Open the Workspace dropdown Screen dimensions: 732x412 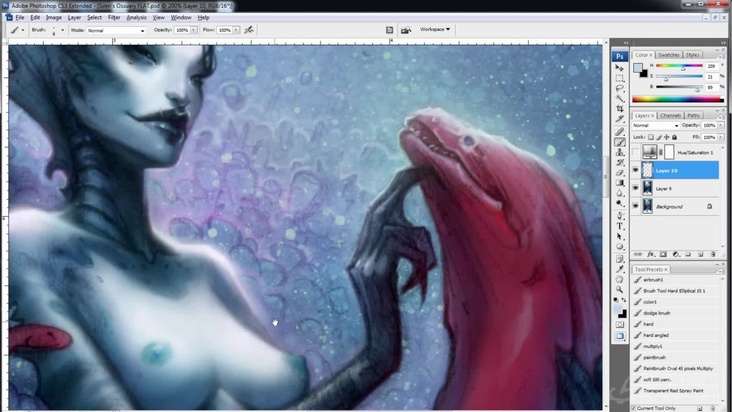(x=435, y=29)
